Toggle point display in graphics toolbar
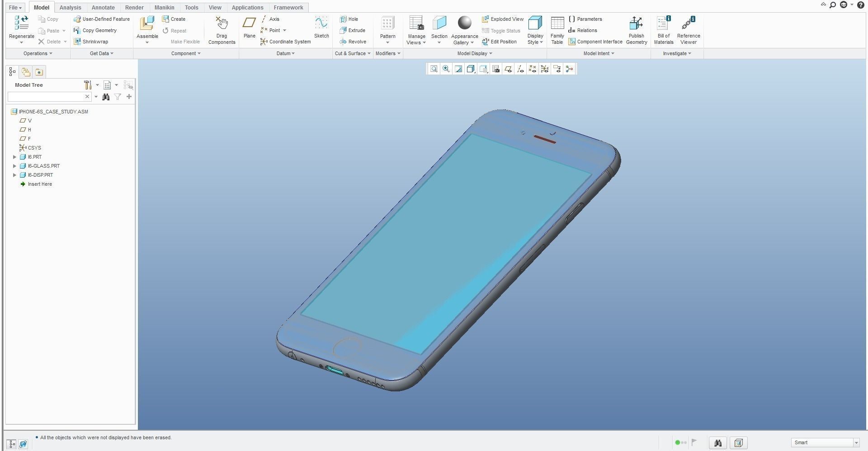The height and width of the screenshot is (451, 868). tap(533, 69)
